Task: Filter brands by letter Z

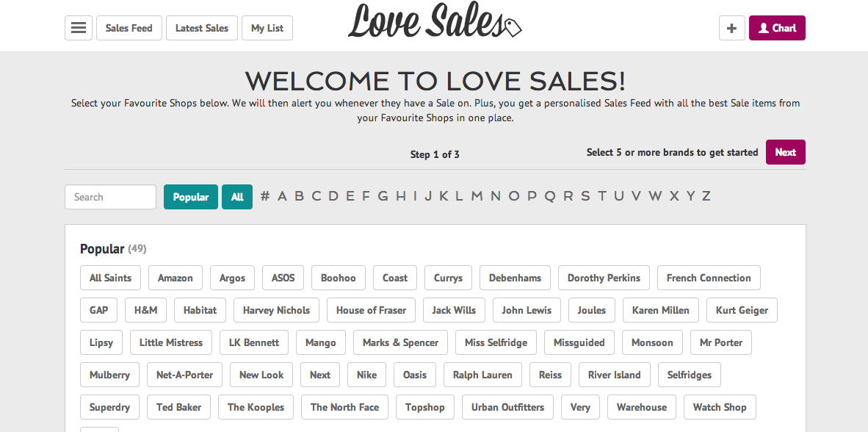Action: pyautogui.click(x=706, y=196)
